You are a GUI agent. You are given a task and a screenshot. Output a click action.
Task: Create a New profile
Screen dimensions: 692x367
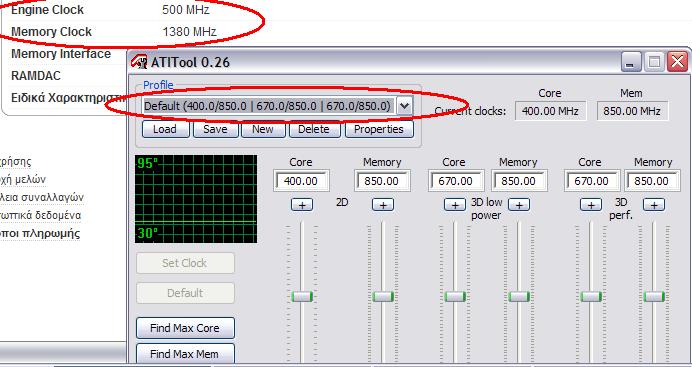pyautogui.click(x=263, y=129)
